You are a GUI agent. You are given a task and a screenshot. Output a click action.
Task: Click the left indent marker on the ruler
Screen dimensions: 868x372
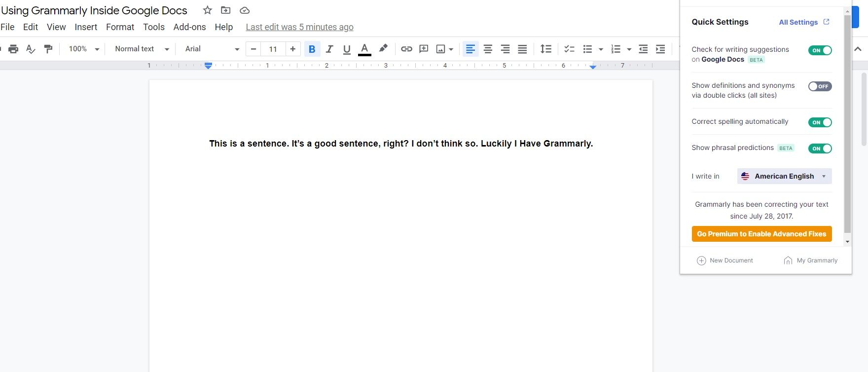(x=208, y=65)
